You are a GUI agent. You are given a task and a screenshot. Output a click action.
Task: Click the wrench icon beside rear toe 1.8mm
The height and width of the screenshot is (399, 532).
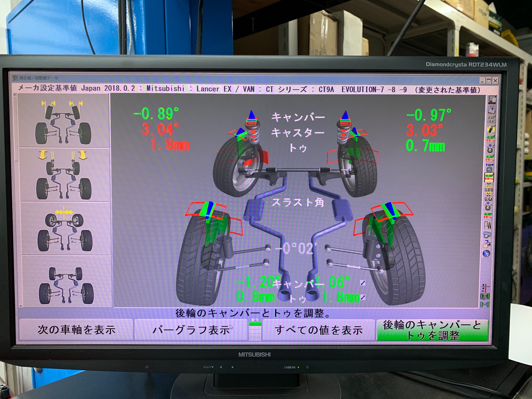point(363,298)
